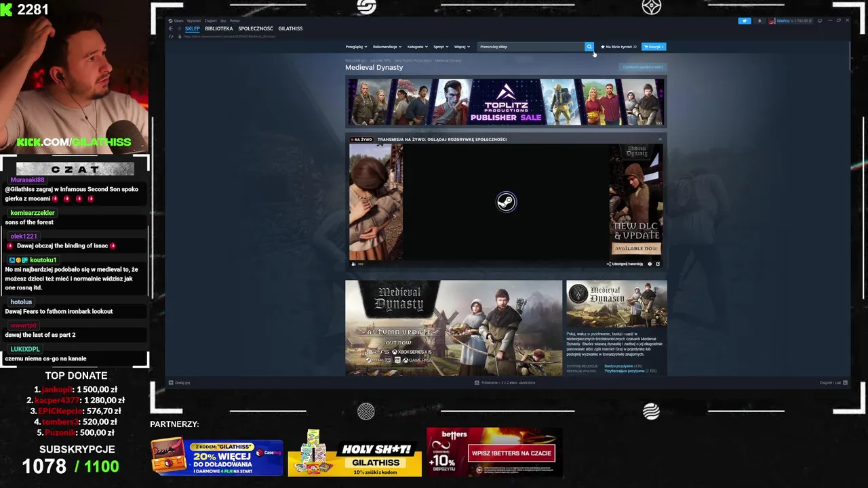Open the 20% więcej do doładowania partner banner
The width and height of the screenshot is (868, 488).
(217, 457)
